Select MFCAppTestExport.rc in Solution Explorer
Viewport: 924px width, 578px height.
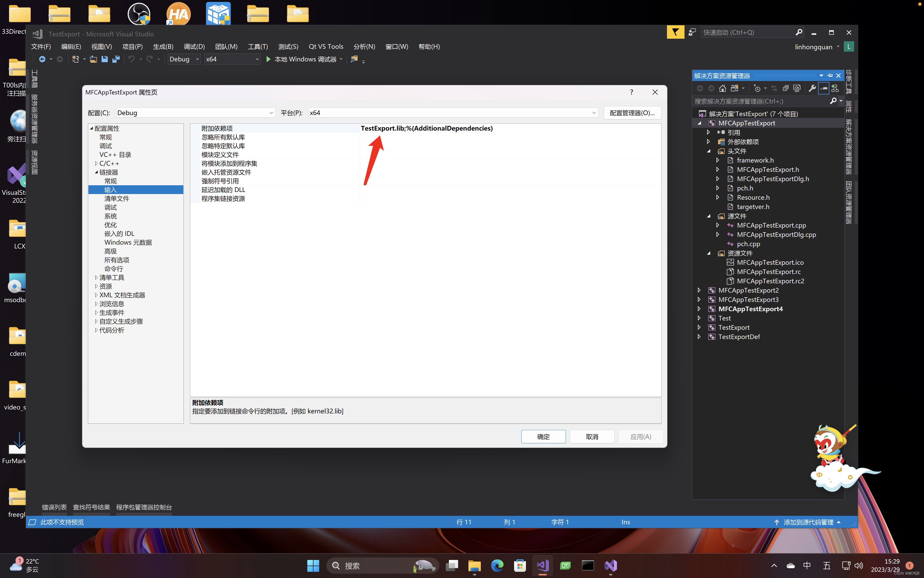tap(769, 272)
